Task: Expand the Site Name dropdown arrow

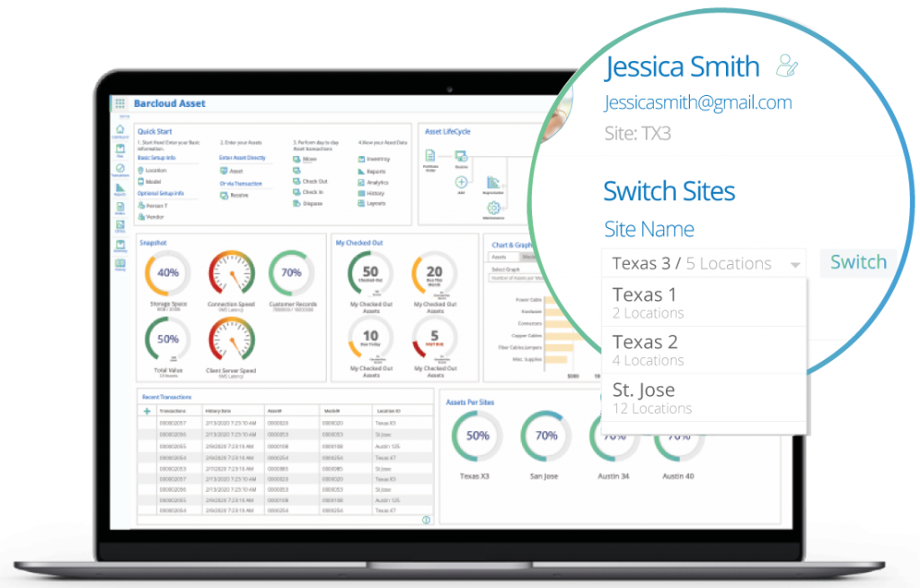Action: [x=795, y=265]
